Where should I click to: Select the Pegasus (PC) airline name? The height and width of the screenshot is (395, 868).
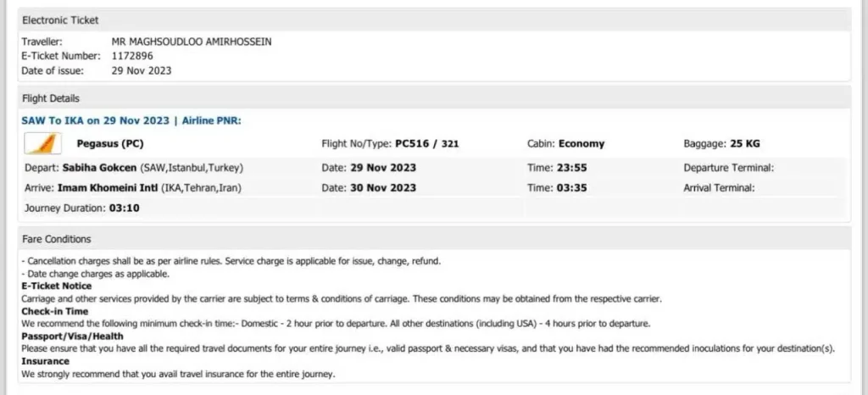point(110,144)
